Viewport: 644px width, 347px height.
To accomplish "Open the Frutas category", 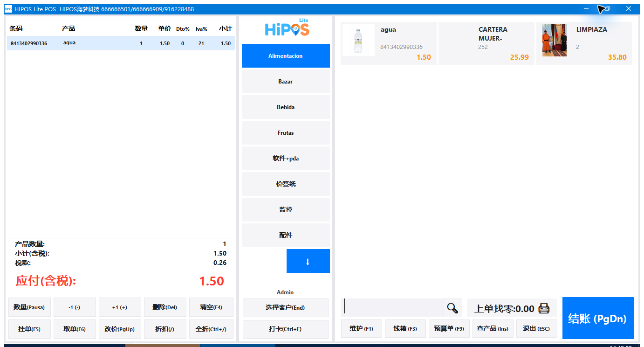I will (286, 133).
